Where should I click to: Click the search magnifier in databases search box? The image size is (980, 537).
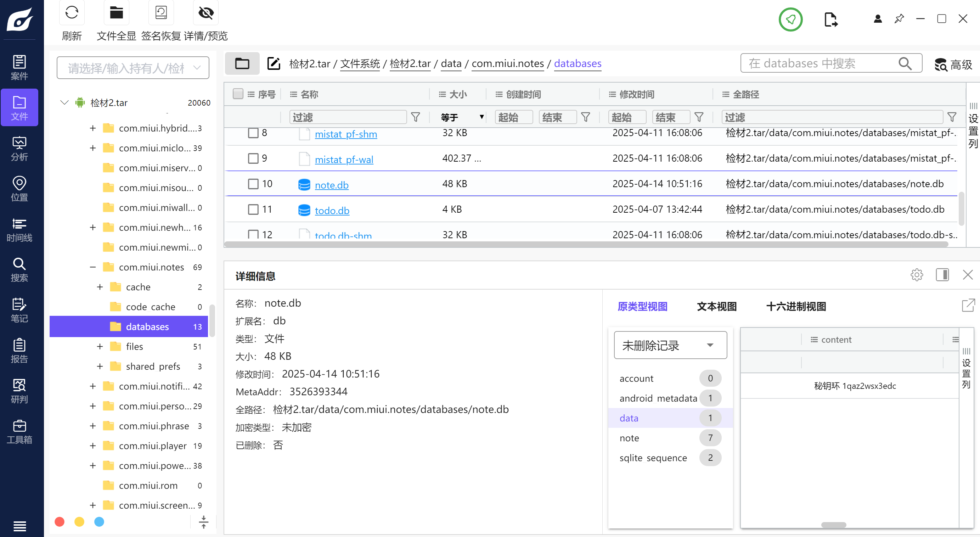[x=905, y=63]
